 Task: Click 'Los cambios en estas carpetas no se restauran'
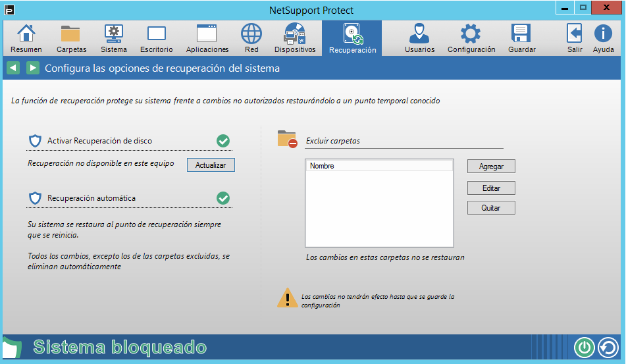point(385,257)
